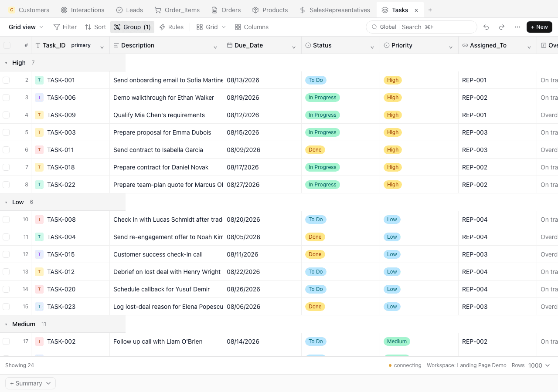This screenshot has height=392, width=558.
Task: Switch to the Customers tab
Action: (x=29, y=10)
